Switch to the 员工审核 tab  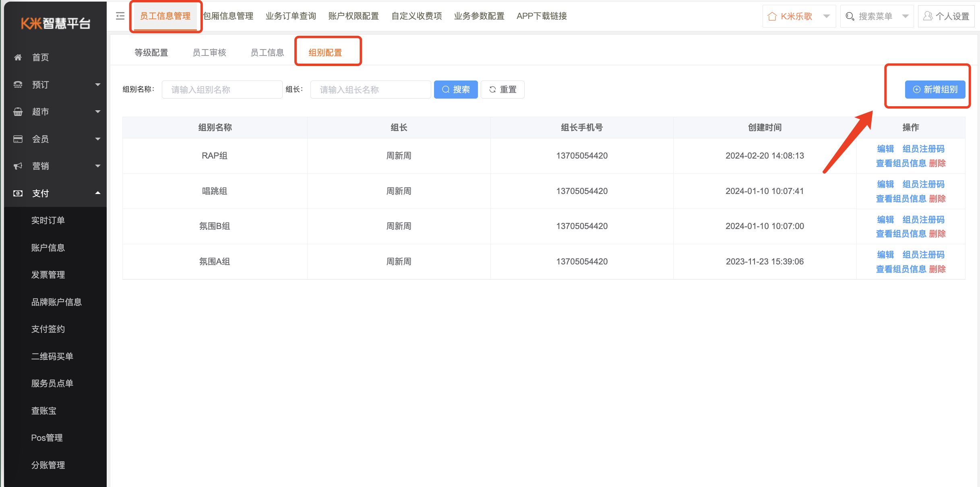point(209,53)
